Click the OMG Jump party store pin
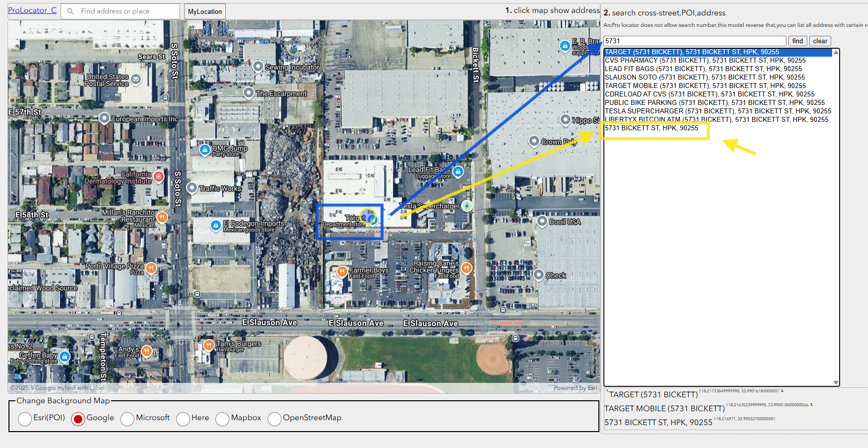868x448 pixels. (204, 150)
